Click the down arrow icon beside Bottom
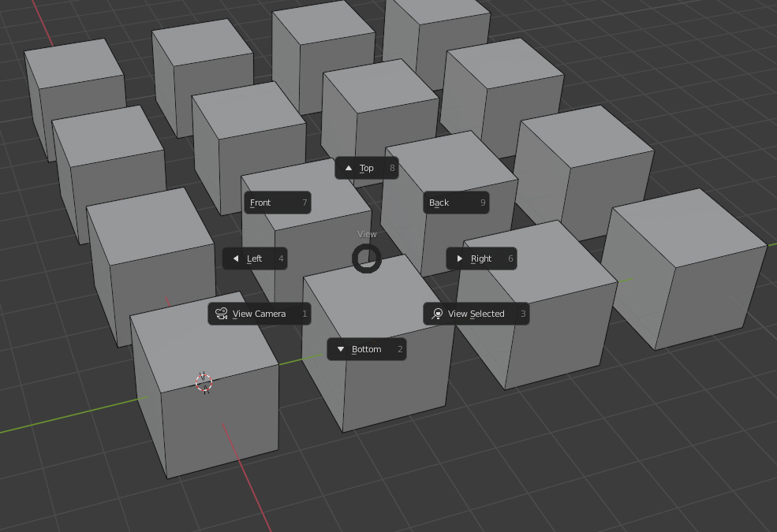Image resolution: width=777 pixels, height=532 pixels. coord(341,349)
